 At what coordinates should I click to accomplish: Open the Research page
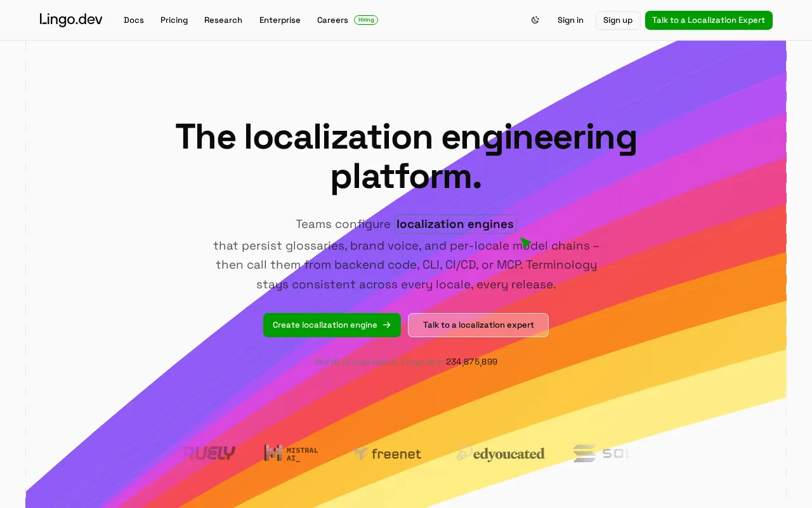223,20
